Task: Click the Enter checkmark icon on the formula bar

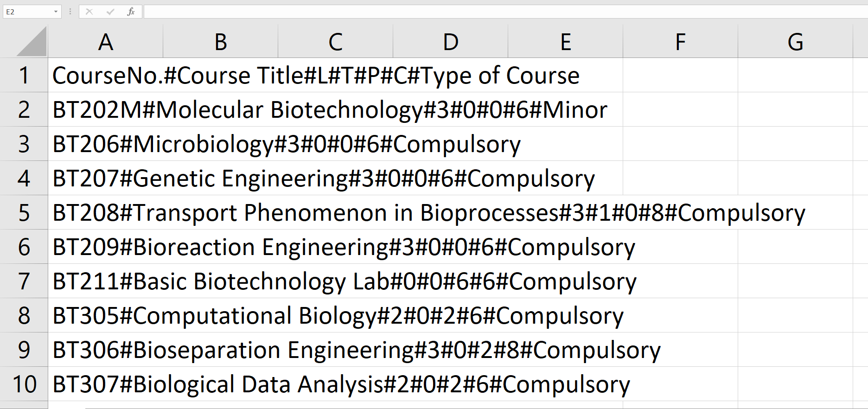Action: 110,12
